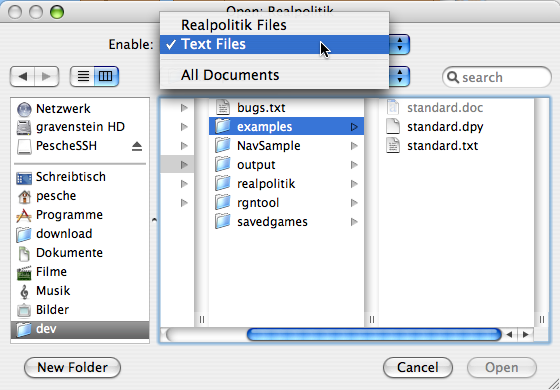
Task: Open Programme applications folder
Action: click(x=79, y=215)
